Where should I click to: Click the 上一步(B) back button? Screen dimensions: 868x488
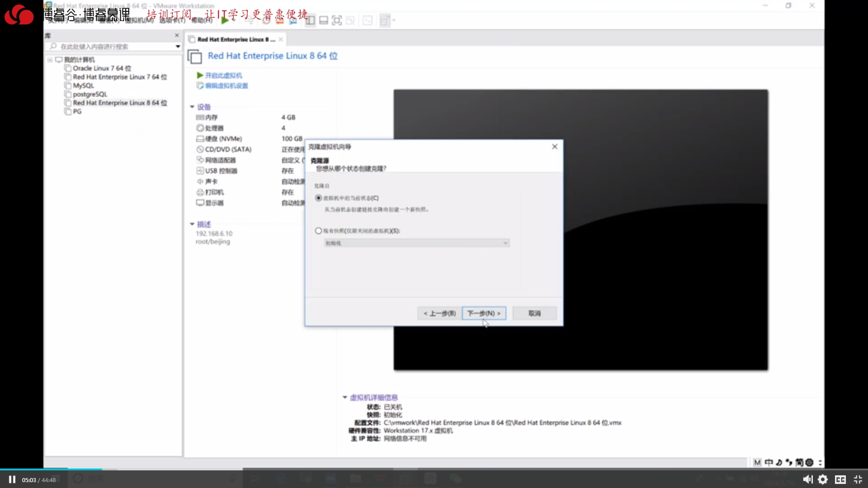(440, 313)
